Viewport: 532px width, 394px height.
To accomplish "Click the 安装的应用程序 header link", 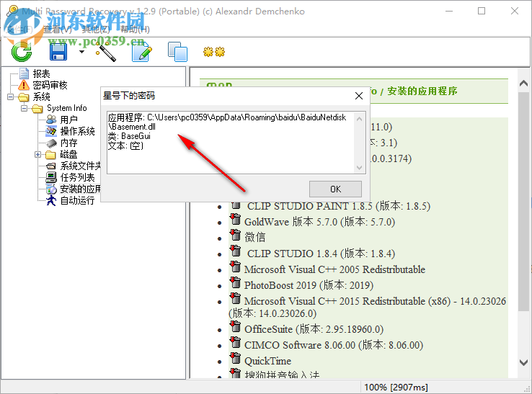I will [422, 91].
